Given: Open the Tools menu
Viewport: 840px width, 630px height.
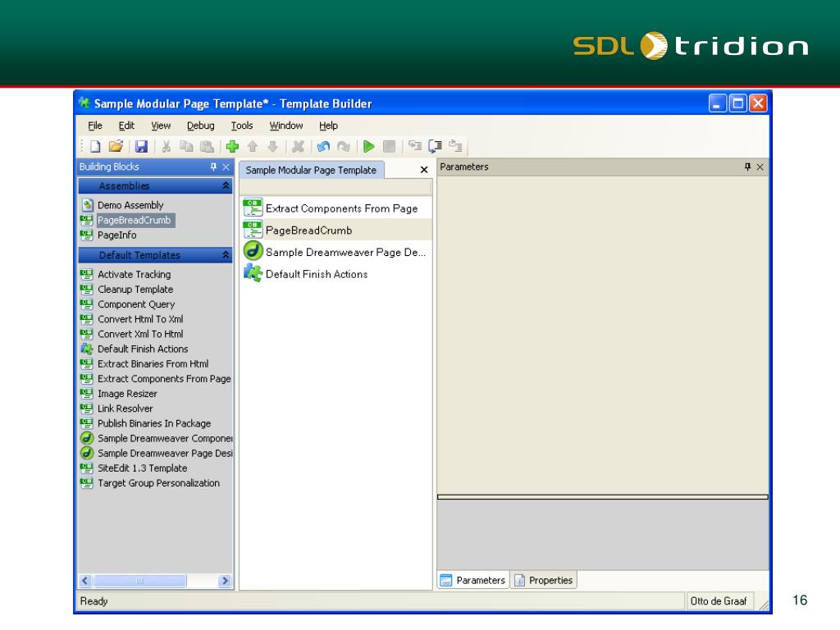Looking at the screenshot, I should (241, 126).
